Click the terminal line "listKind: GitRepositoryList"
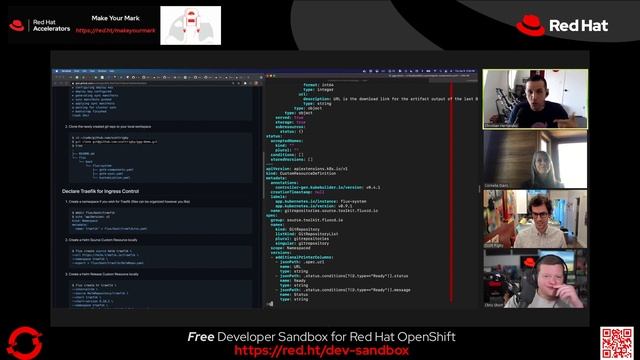The width and height of the screenshot is (640, 360). point(307,234)
